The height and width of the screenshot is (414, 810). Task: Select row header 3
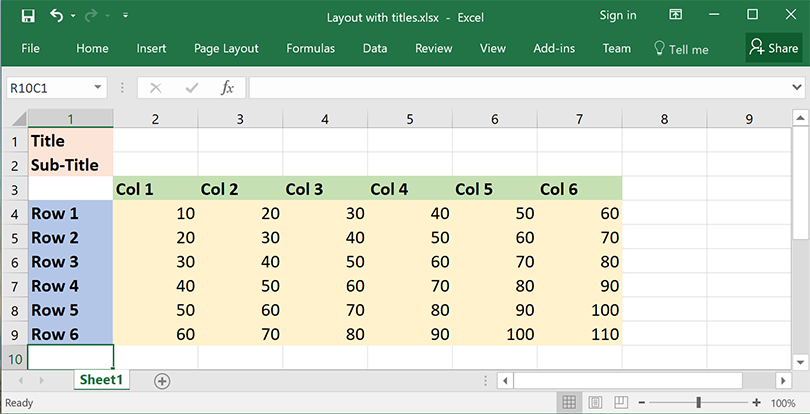click(x=14, y=189)
